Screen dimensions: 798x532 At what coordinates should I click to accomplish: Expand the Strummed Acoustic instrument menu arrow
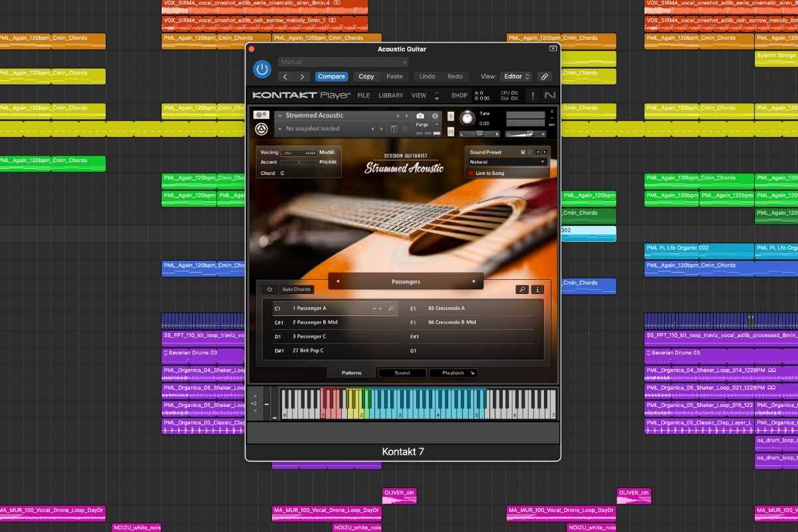280,116
